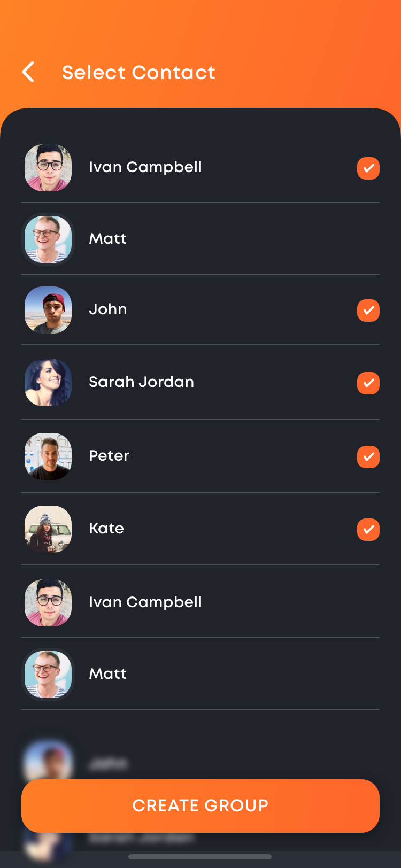The width and height of the screenshot is (401, 868).
Task: Untick Sarah Jordan's checkbox
Action: (x=368, y=383)
